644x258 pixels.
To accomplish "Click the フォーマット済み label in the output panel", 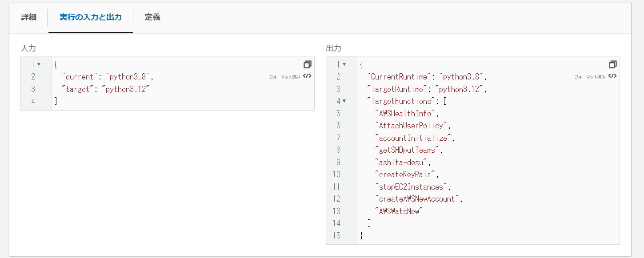I will point(590,77).
